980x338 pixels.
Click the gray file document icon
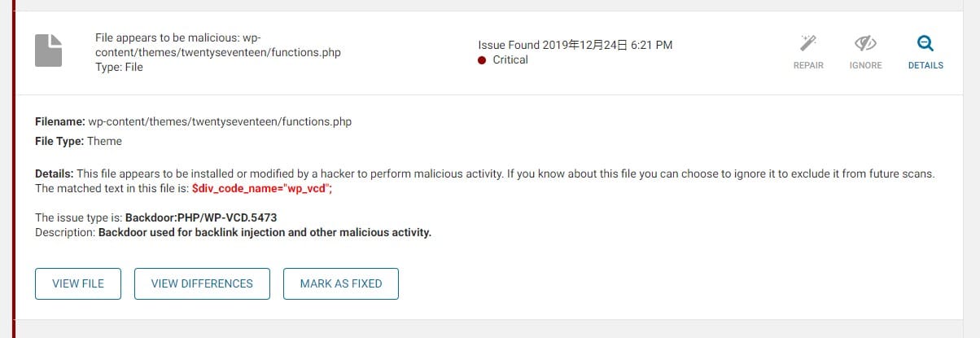[48, 51]
